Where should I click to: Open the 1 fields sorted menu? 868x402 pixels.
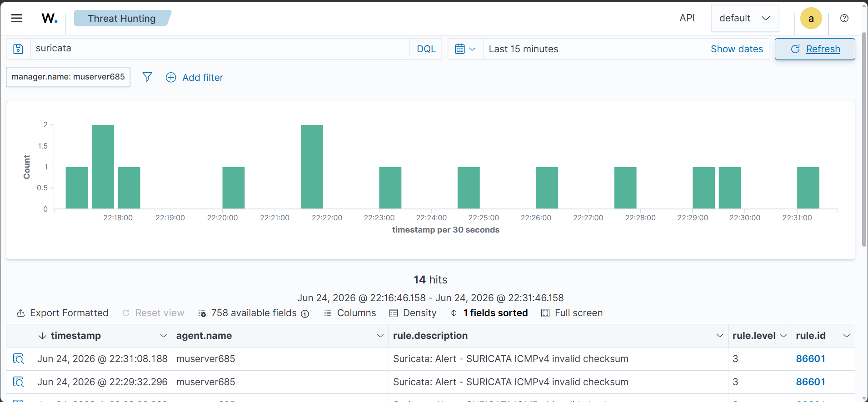tap(489, 313)
